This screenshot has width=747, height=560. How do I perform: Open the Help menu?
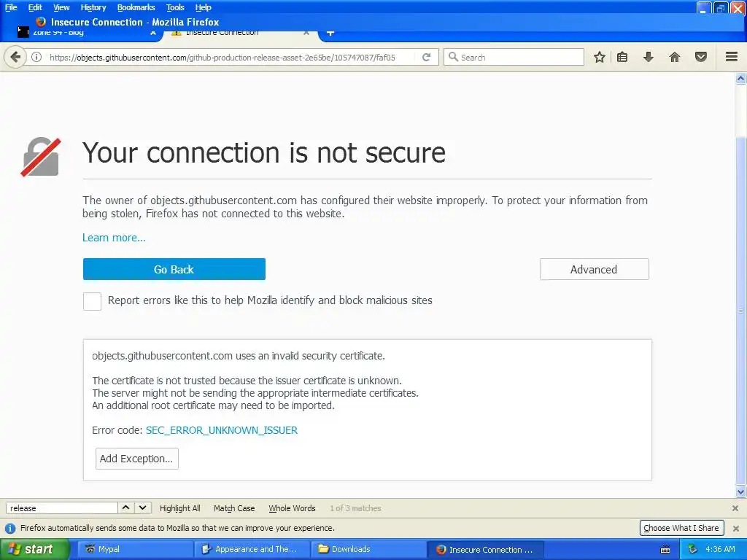pyautogui.click(x=204, y=7)
